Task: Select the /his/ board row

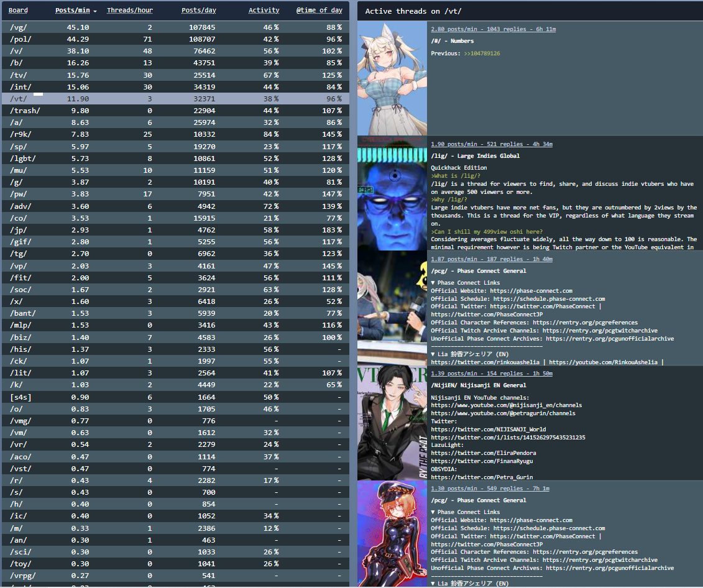Action: [x=175, y=349]
